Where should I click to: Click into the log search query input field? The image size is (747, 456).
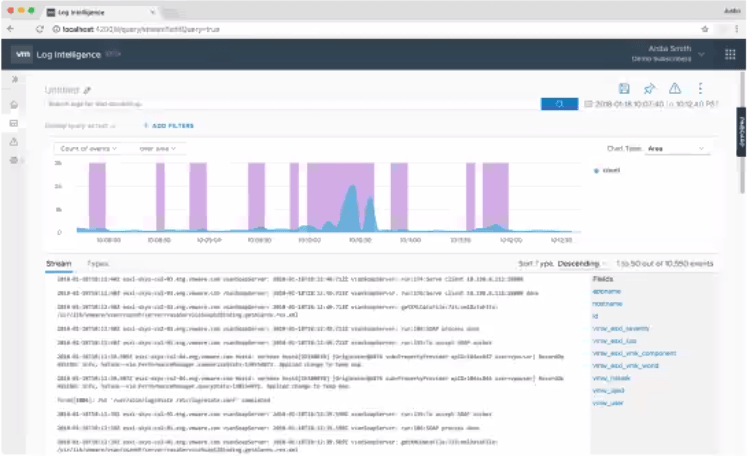293,104
